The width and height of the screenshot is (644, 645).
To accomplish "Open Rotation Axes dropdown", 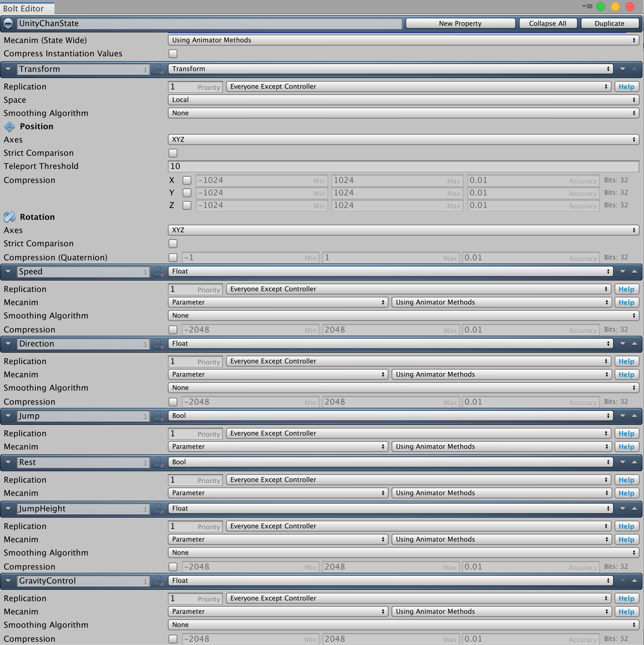I will [403, 230].
